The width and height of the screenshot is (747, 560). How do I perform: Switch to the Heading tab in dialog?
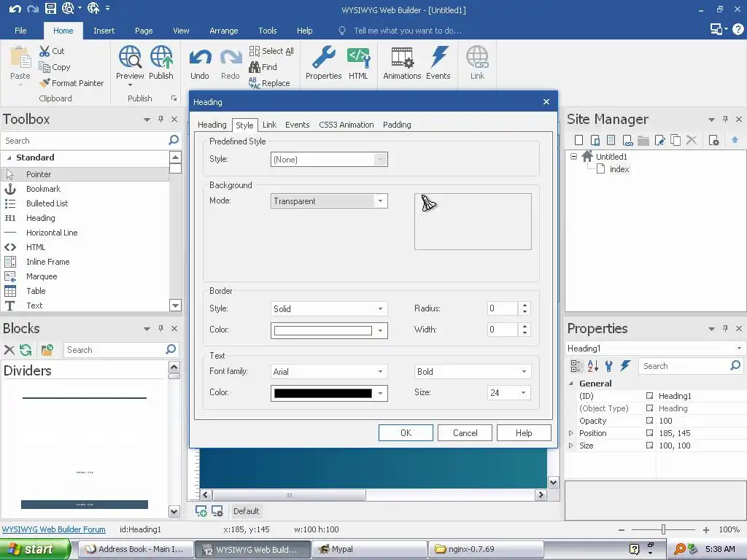pos(212,125)
